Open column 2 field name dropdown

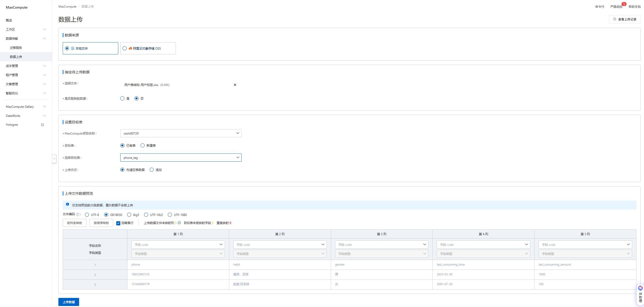coord(280,245)
